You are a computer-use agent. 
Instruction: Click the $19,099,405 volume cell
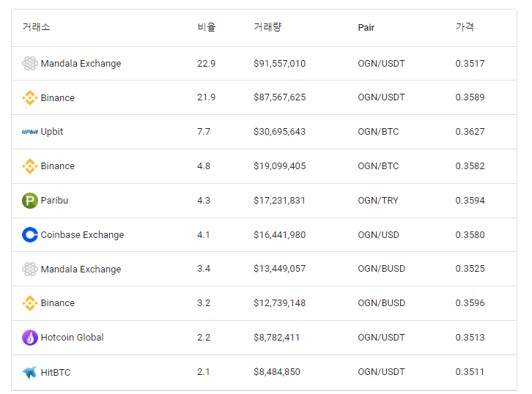click(x=280, y=166)
